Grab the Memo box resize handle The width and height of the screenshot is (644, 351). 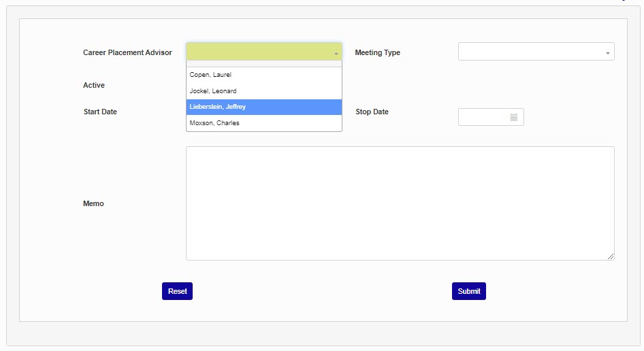coord(611,256)
